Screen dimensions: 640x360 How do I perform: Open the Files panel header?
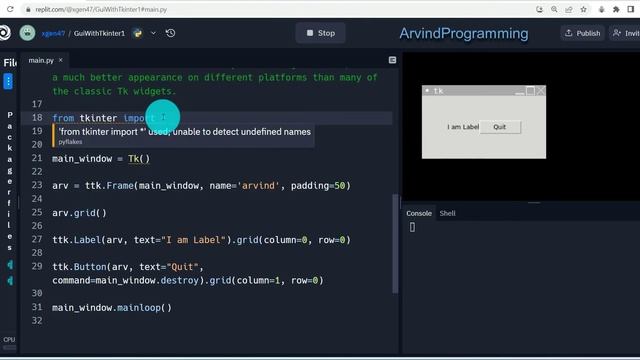coord(10,62)
